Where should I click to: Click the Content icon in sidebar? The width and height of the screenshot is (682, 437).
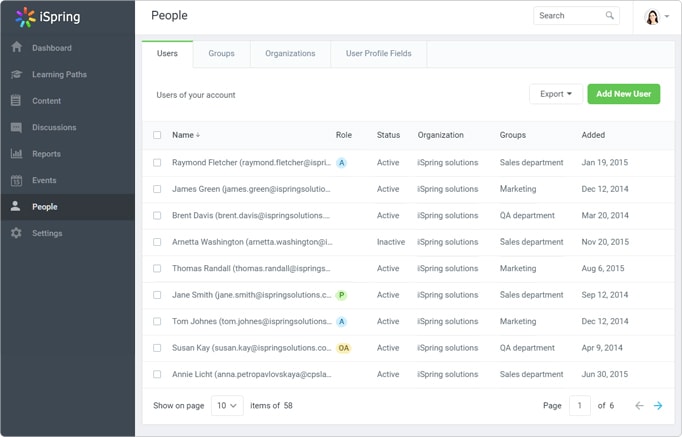pyautogui.click(x=16, y=101)
